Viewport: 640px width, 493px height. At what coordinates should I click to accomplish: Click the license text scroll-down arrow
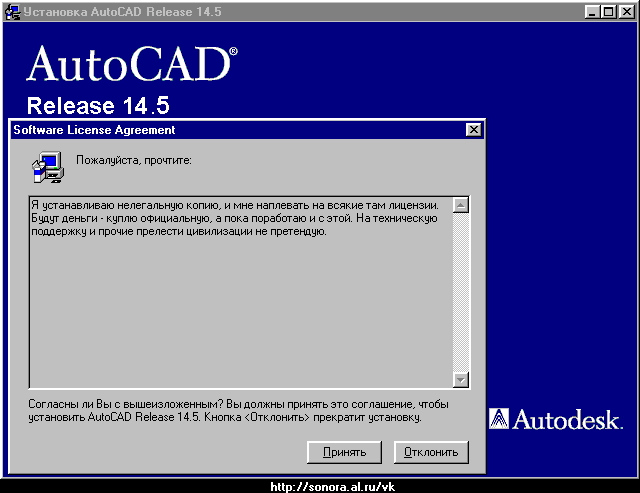coord(461,380)
